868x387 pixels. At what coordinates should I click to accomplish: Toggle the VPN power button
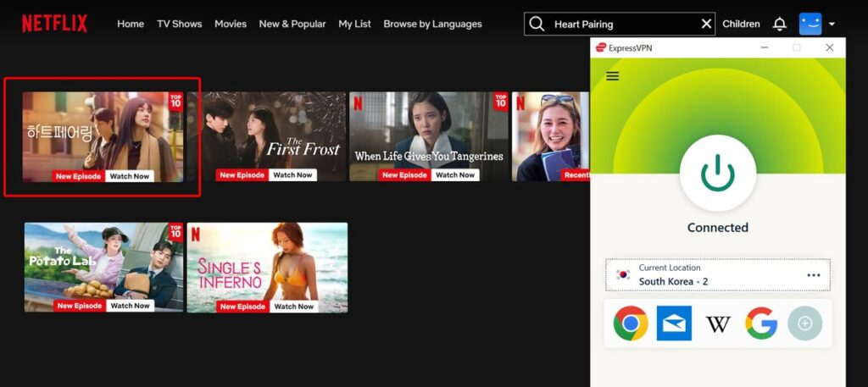point(717,173)
